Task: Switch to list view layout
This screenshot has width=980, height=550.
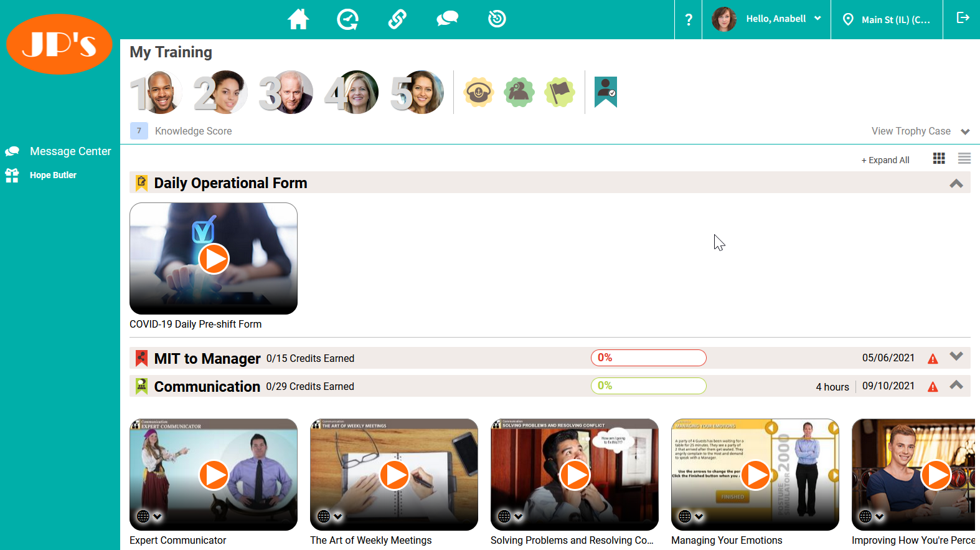Action: tap(964, 159)
